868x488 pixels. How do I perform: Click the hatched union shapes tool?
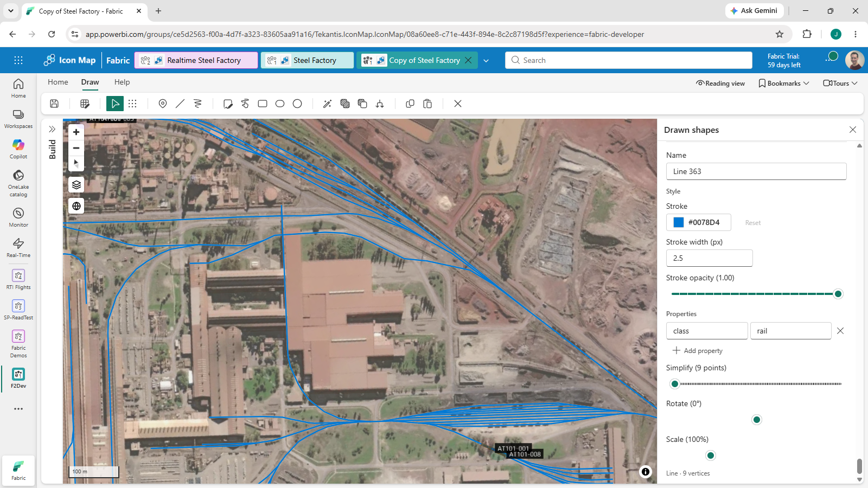(x=345, y=104)
